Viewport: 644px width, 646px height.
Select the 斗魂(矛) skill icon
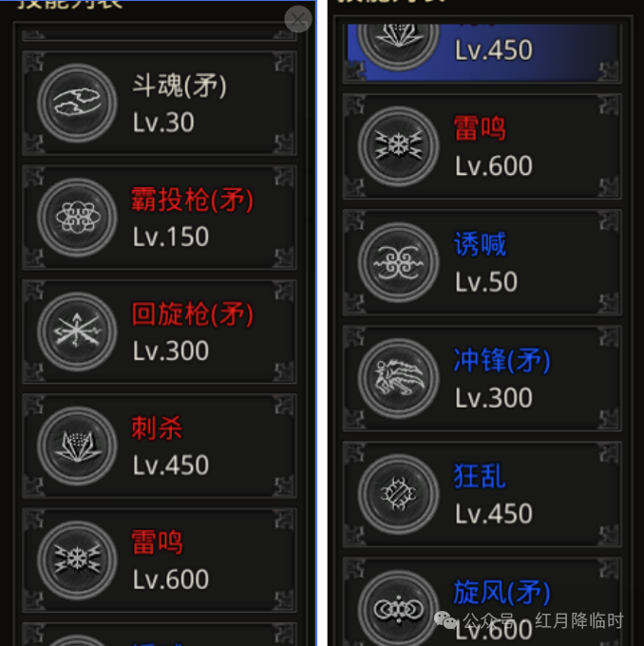[77, 103]
